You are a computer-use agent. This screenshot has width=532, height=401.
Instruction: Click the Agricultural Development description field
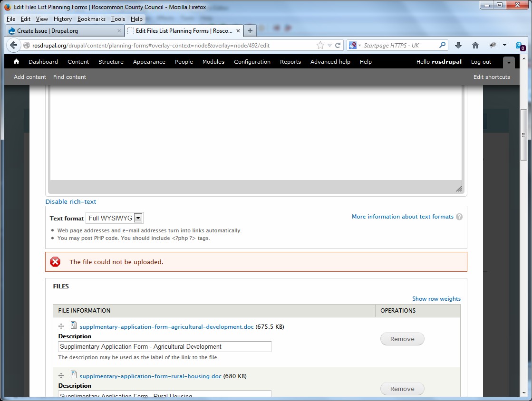tap(164, 346)
